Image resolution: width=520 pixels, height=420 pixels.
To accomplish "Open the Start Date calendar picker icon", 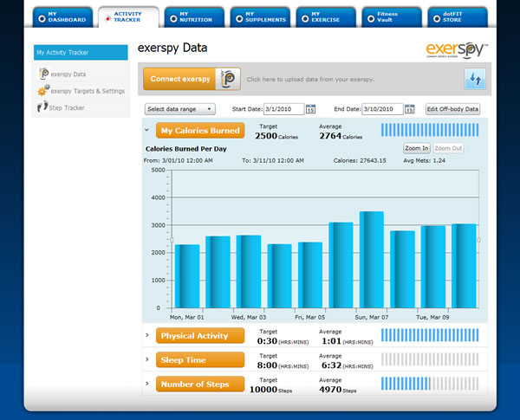I will [x=309, y=109].
